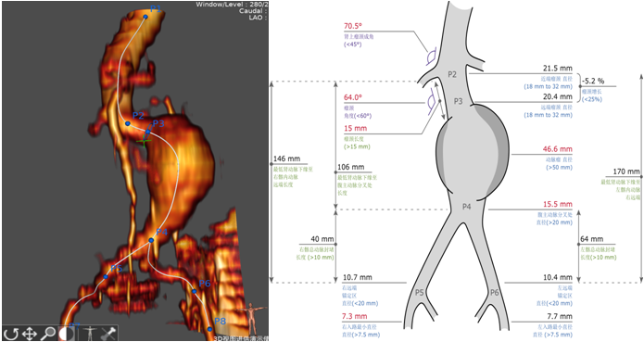644x342 pixels.
Task: Click the Window/Level readout text
Action: click(232, 5)
